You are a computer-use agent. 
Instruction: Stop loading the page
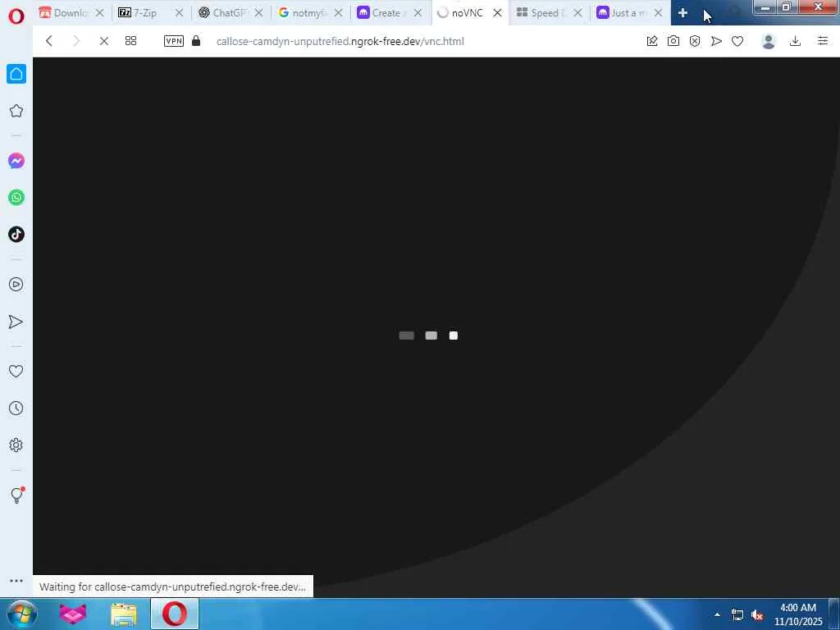(104, 41)
